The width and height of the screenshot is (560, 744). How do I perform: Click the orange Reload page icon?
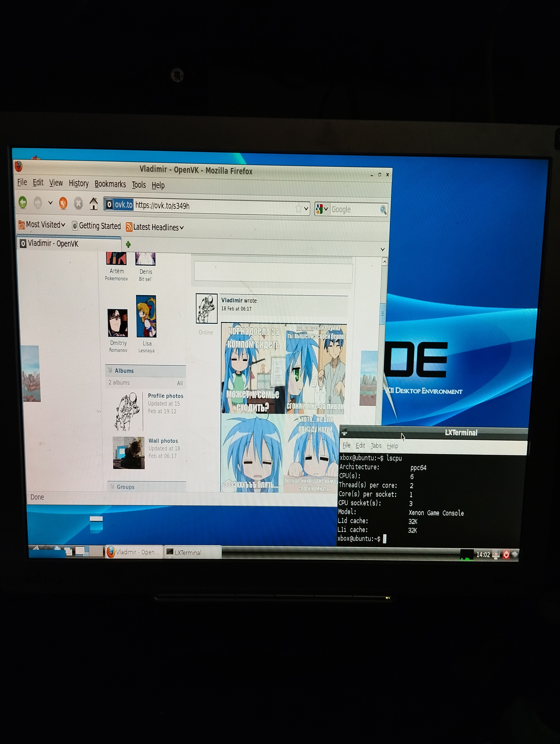pos(63,203)
